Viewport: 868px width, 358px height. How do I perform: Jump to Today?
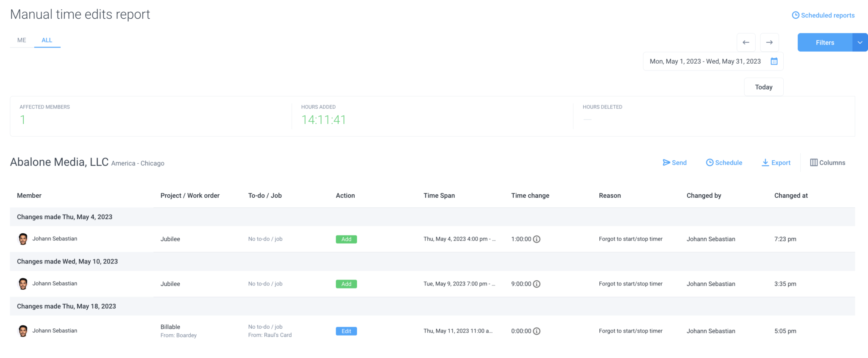tap(763, 87)
